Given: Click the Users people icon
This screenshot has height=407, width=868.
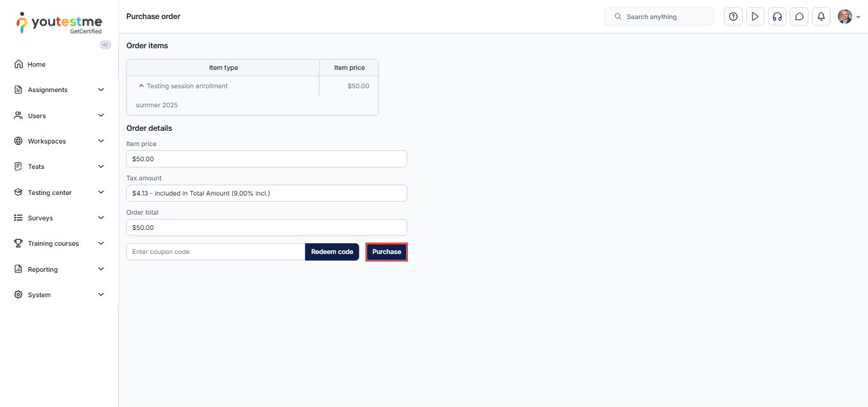Looking at the screenshot, I should point(18,116).
